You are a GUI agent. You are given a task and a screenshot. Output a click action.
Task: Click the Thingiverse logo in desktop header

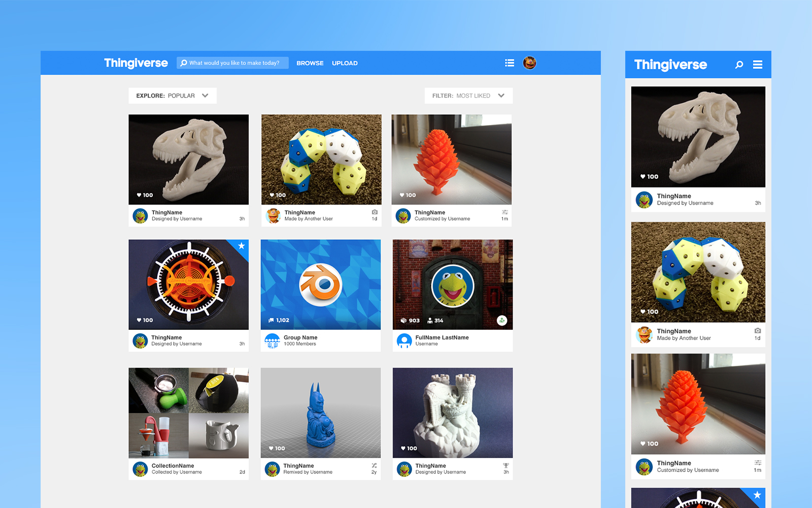pyautogui.click(x=136, y=63)
